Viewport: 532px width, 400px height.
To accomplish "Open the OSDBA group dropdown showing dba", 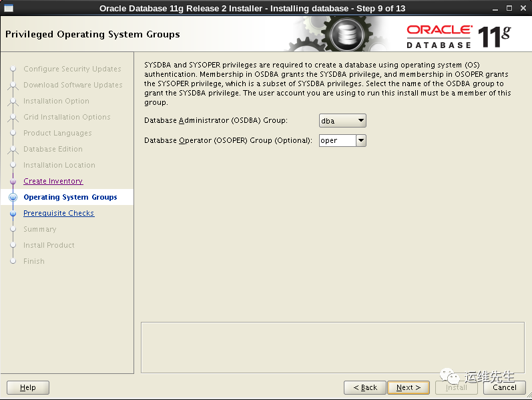I will coord(342,121).
